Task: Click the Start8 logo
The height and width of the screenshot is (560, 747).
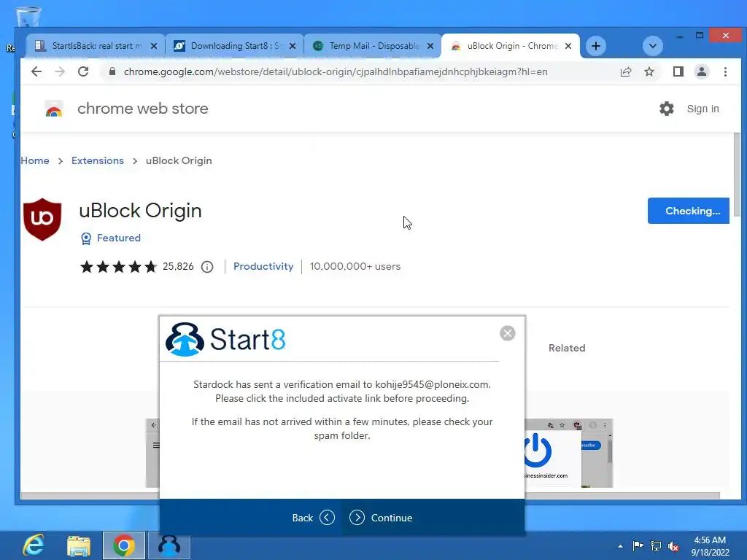Action: (x=225, y=339)
